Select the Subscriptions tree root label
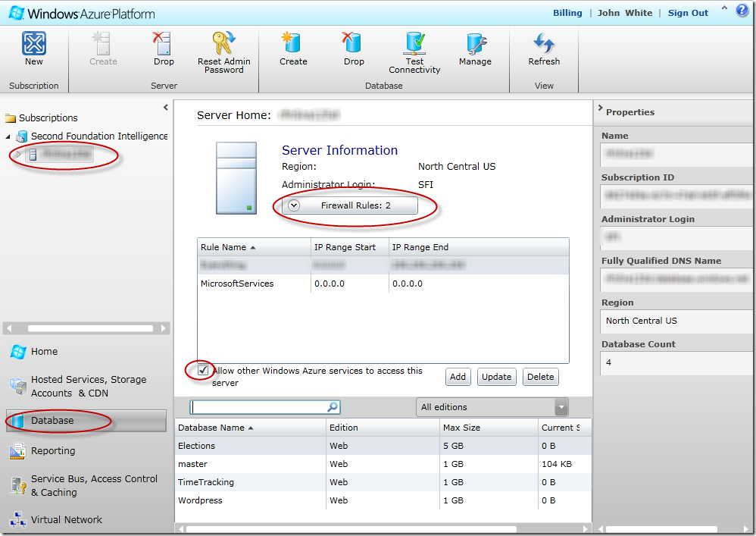 48,118
